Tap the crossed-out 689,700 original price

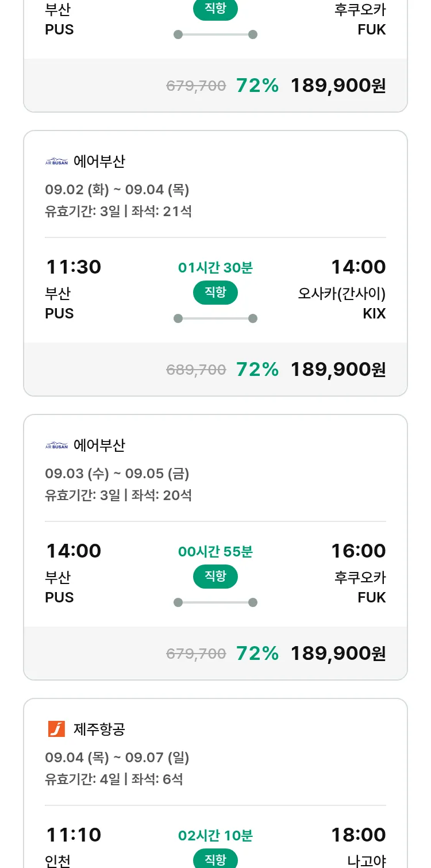(196, 370)
